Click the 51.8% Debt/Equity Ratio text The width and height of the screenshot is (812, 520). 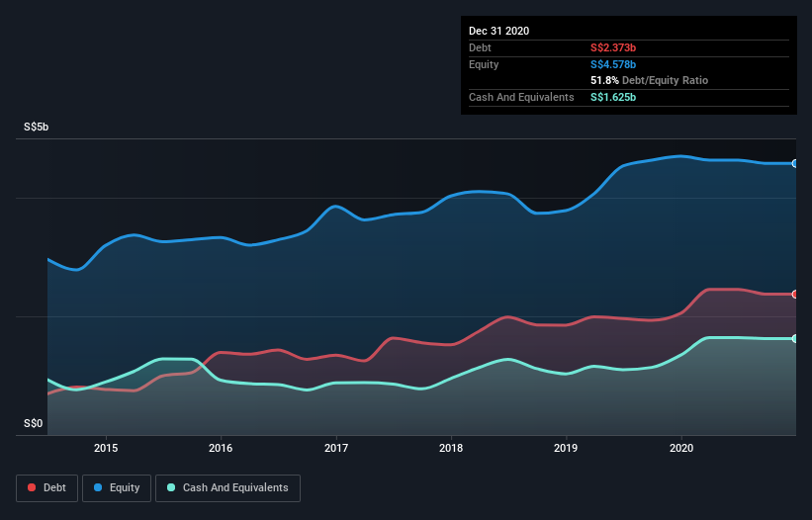[650, 80]
